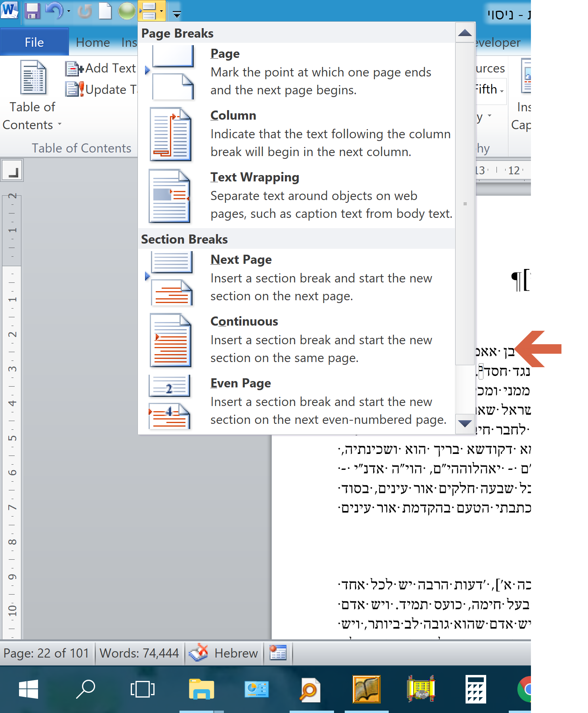The image size is (588, 713).
Task: Click the blue settings panel icon in taskbar
Action: (x=257, y=689)
